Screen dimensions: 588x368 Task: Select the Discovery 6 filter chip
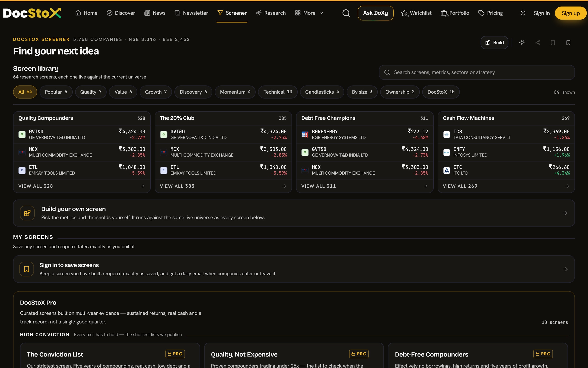(193, 92)
